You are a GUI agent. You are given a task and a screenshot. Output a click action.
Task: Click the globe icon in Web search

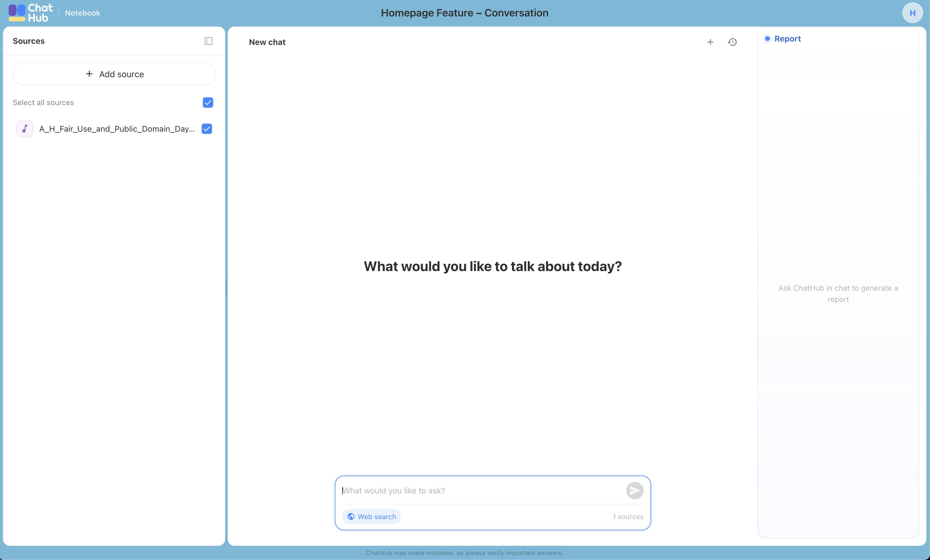pos(351,517)
